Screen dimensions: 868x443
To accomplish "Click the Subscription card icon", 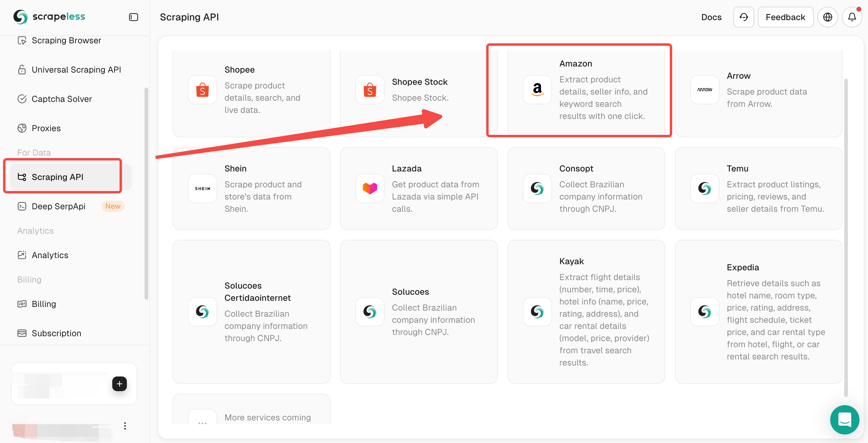I will (x=22, y=333).
